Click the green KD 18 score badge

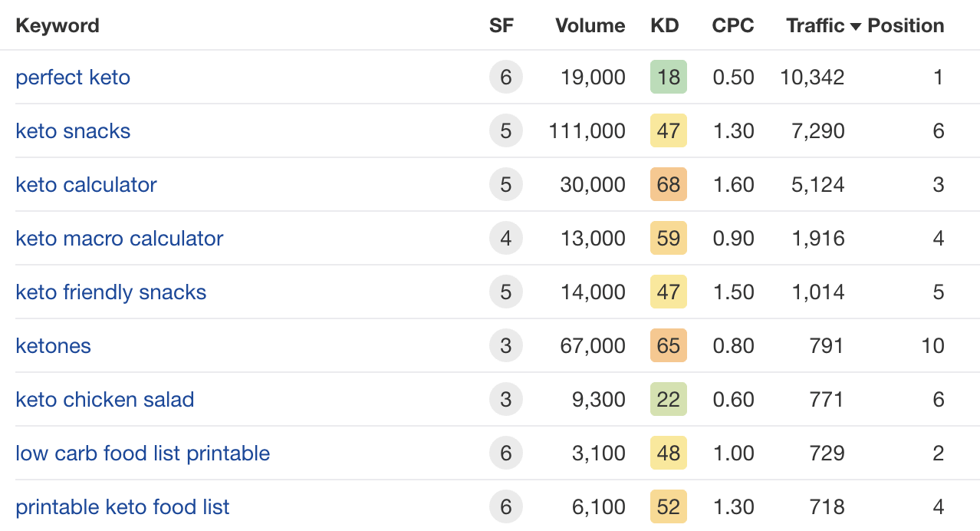[x=668, y=78]
